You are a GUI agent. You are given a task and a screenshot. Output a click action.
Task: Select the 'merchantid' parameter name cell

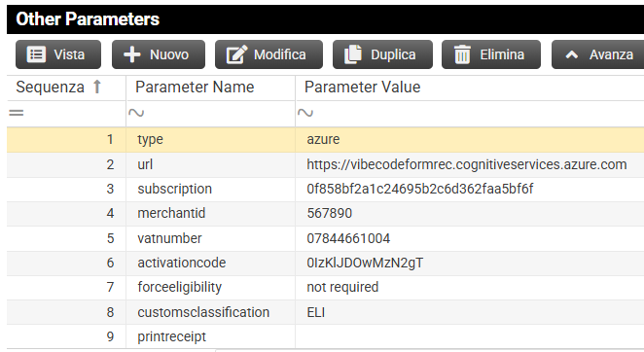tap(211, 213)
